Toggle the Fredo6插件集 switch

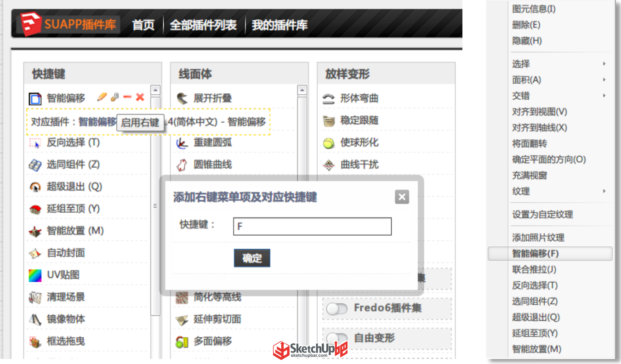pyautogui.click(x=337, y=309)
